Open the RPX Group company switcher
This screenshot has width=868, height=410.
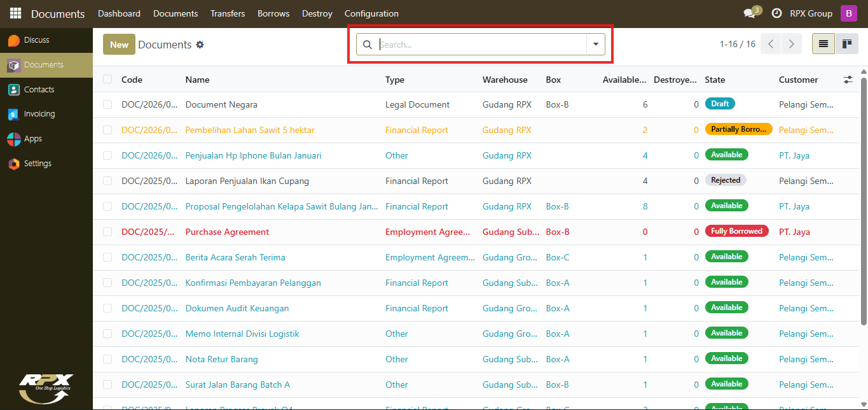tap(811, 13)
